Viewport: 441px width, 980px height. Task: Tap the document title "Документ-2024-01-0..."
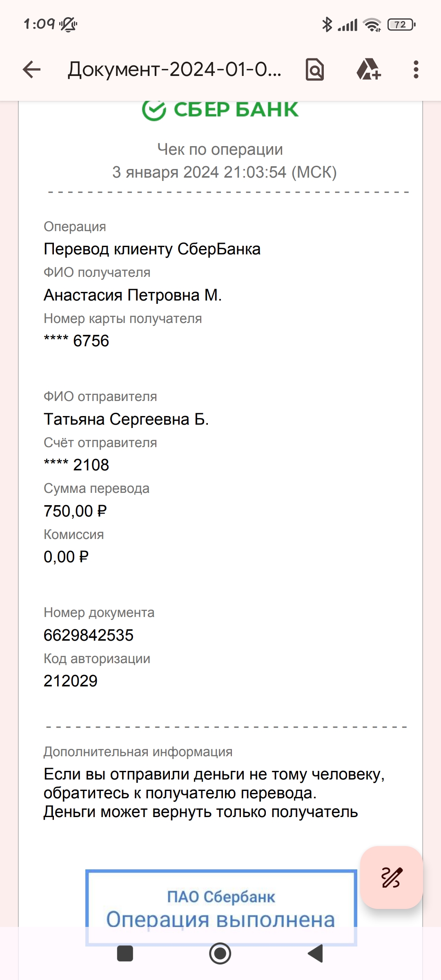[x=174, y=69]
